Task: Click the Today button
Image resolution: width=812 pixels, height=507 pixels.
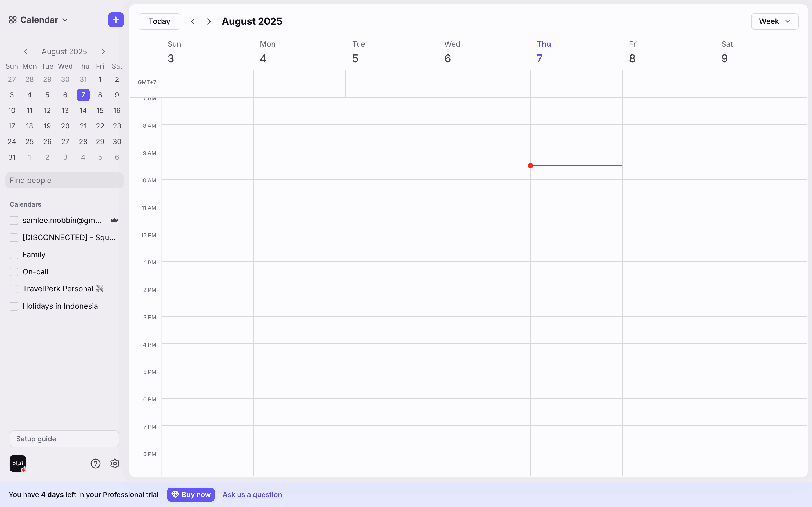Action: pos(159,21)
